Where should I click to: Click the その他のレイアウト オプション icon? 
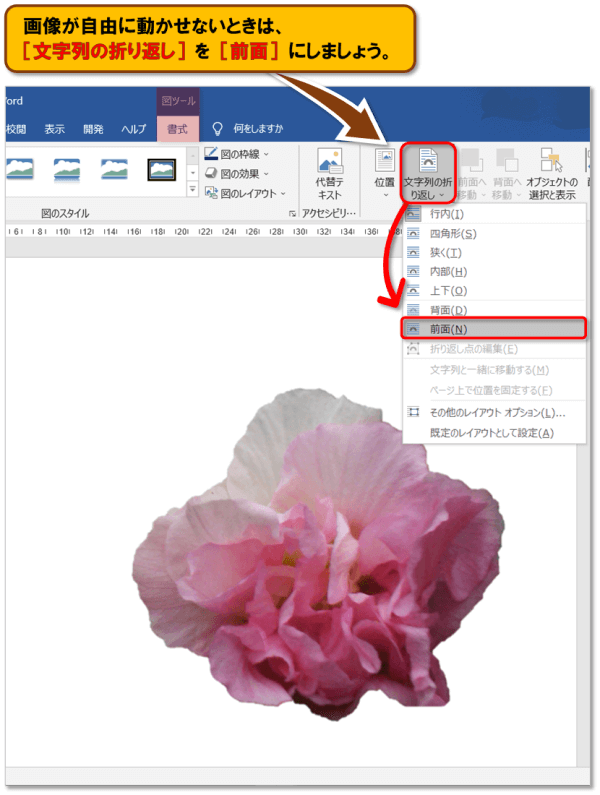tap(413, 412)
